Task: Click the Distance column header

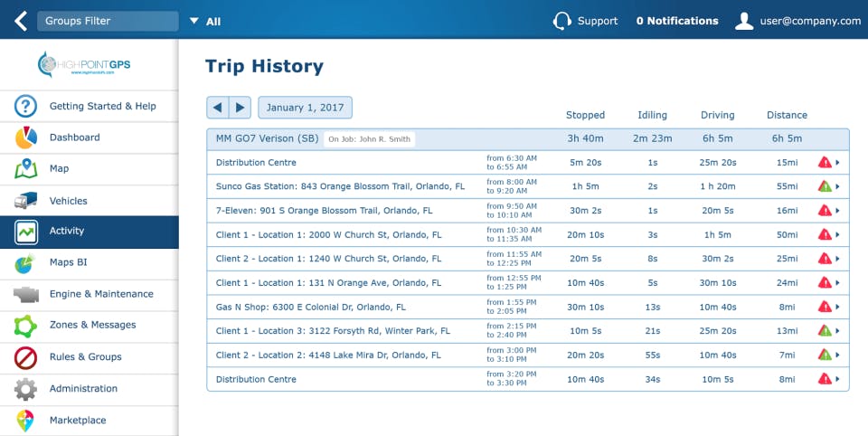Action: point(787,115)
